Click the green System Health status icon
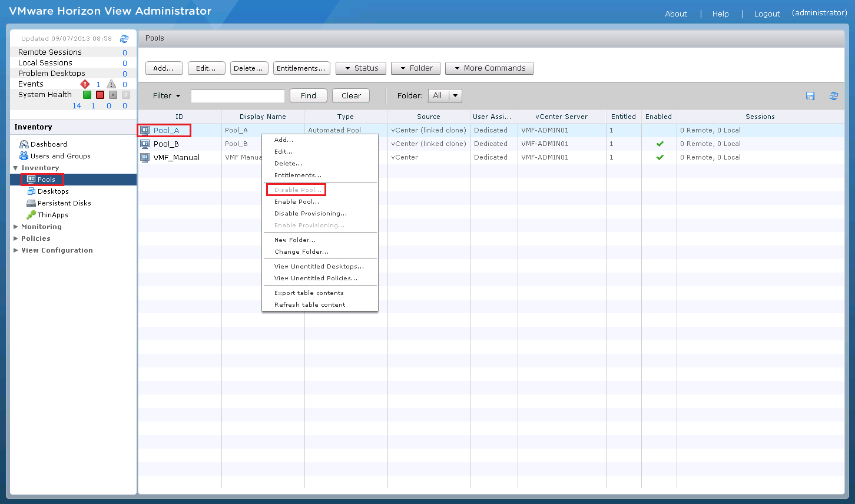 pyautogui.click(x=87, y=95)
